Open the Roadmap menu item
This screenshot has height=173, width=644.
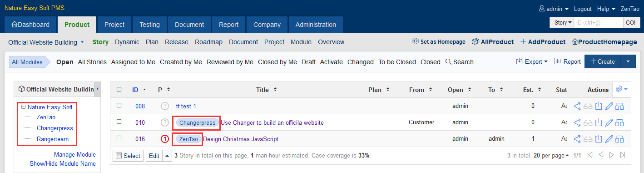[209, 42]
